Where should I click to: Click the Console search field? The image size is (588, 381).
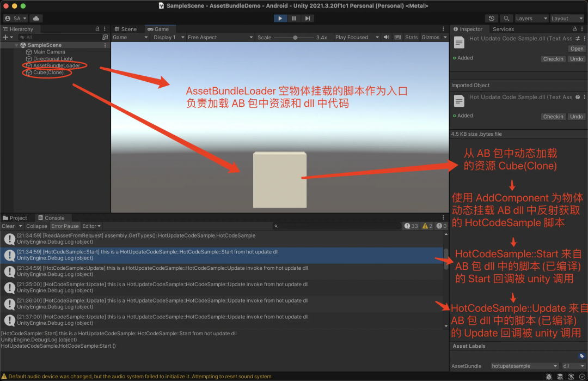pyautogui.click(x=336, y=226)
